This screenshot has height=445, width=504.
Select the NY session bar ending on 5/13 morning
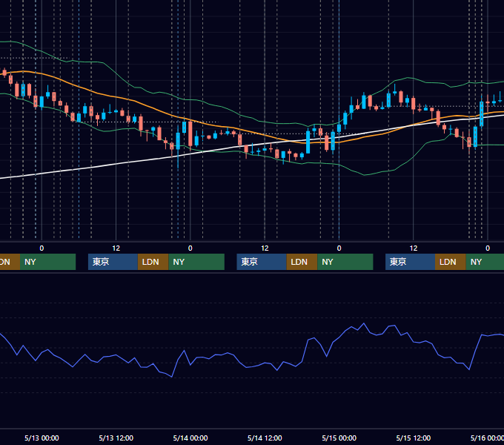(47, 262)
